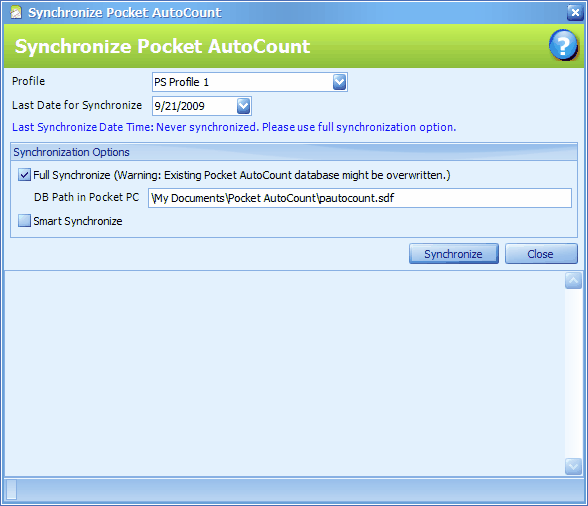Click the log panel scroll down arrow
The width and height of the screenshot is (588, 506).
tap(573, 466)
